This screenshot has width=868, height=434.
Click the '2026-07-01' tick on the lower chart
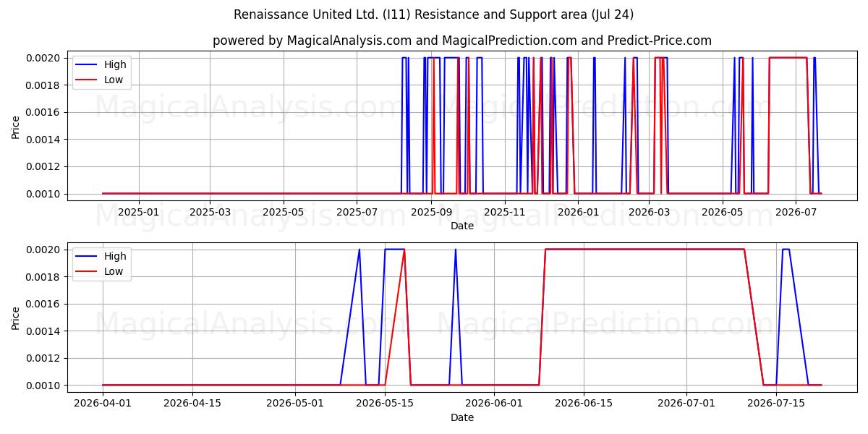(686, 404)
